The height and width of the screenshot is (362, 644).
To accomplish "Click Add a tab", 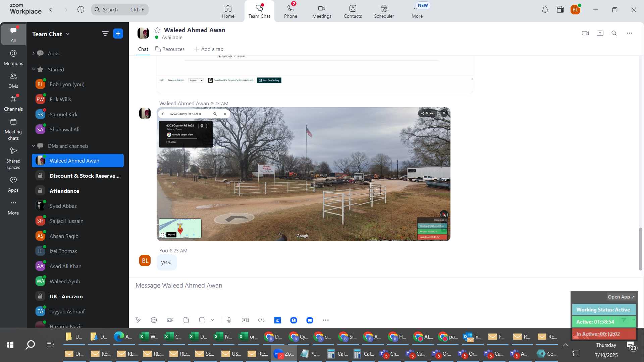I will 209,49.
